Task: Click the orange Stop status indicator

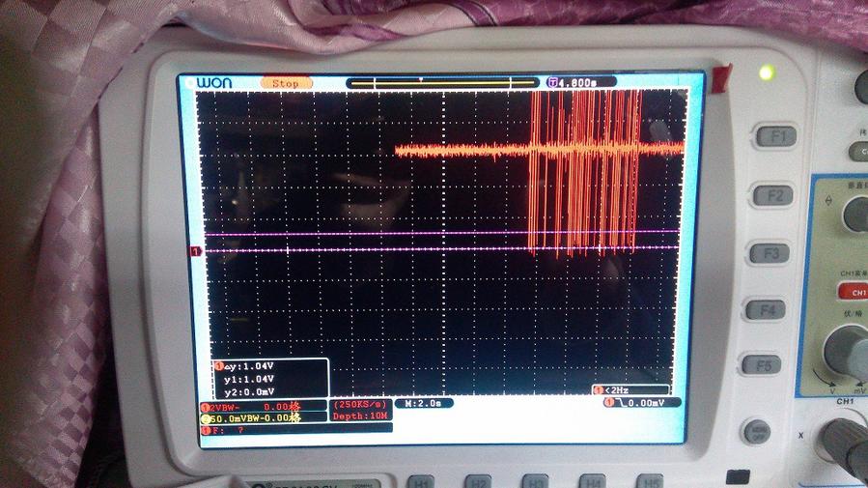Action: [286, 84]
